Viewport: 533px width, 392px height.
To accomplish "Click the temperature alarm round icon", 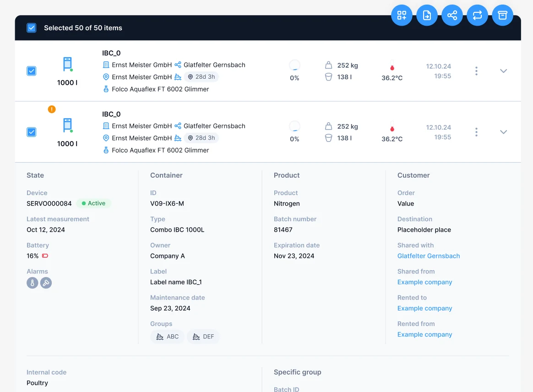I will coord(33,283).
